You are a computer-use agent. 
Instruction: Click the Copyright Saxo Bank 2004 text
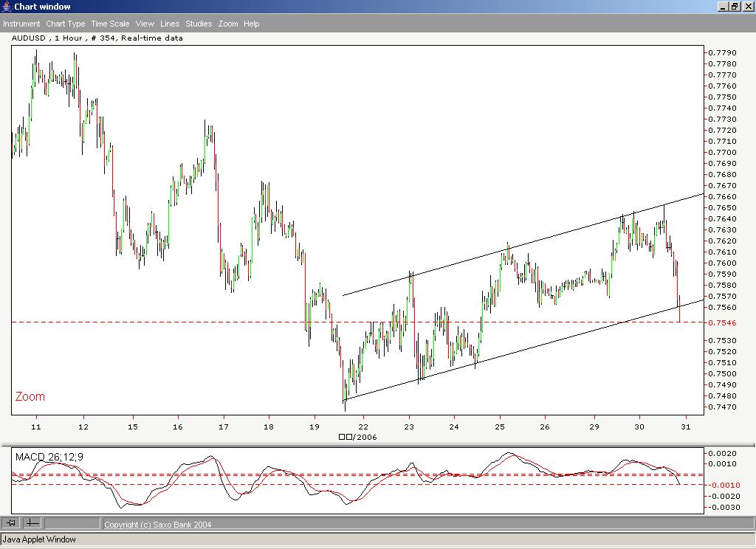(157, 524)
